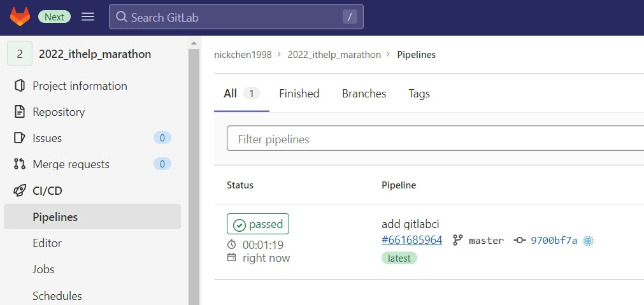The image size is (644, 305).
Task: Click the sidebar vertical scrollbar
Action: [194, 172]
